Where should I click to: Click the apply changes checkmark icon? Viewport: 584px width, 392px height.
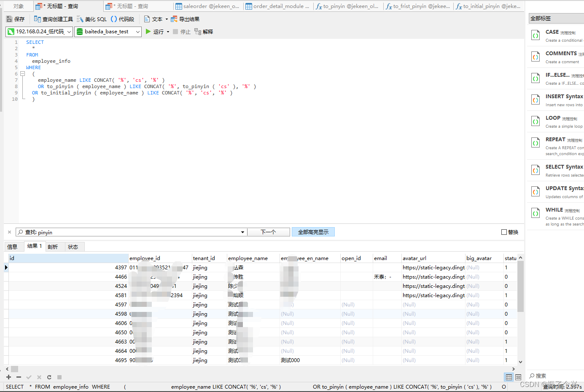click(29, 377)
